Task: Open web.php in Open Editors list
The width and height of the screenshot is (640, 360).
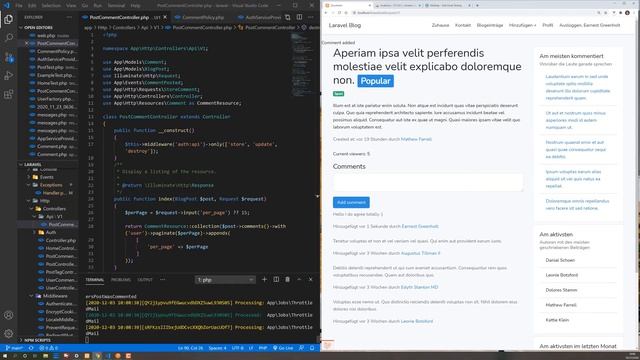Action: [46, 36]
